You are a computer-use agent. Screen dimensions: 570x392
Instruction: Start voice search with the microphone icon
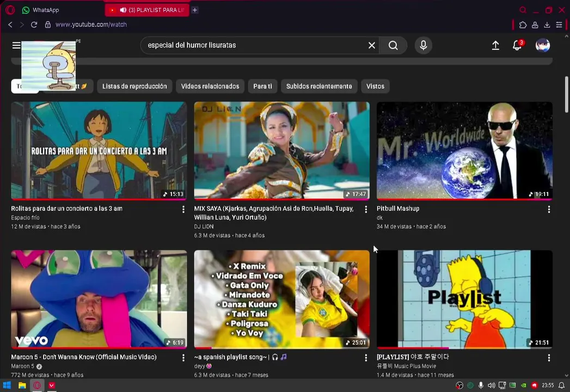(x=423, y=45)
